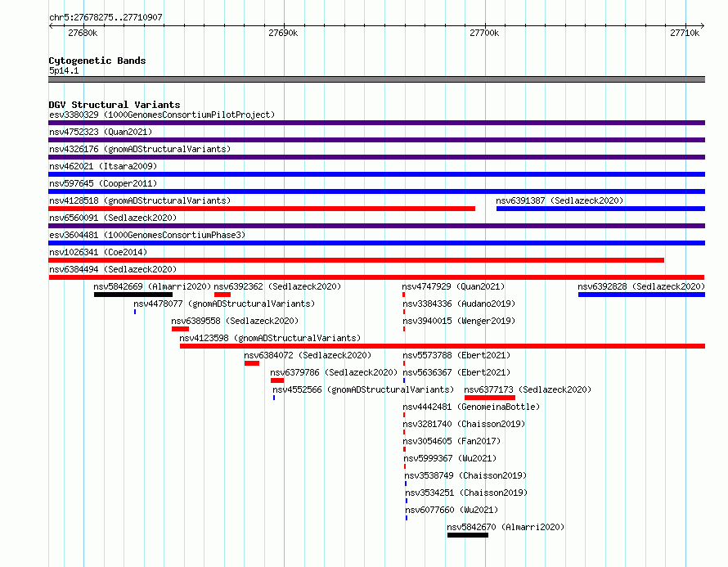Click the black nsv5842670 (Almarri2020) bar
This screenshot has width=728, height=567.
pyautogui.click(x=468, y=535)
